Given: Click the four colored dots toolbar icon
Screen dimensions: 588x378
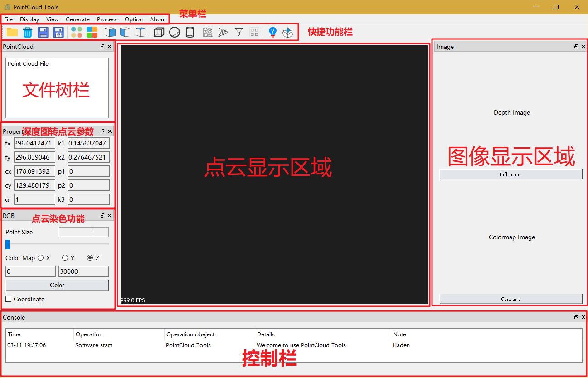Looking at the screenshot, I should pos(77,32).
